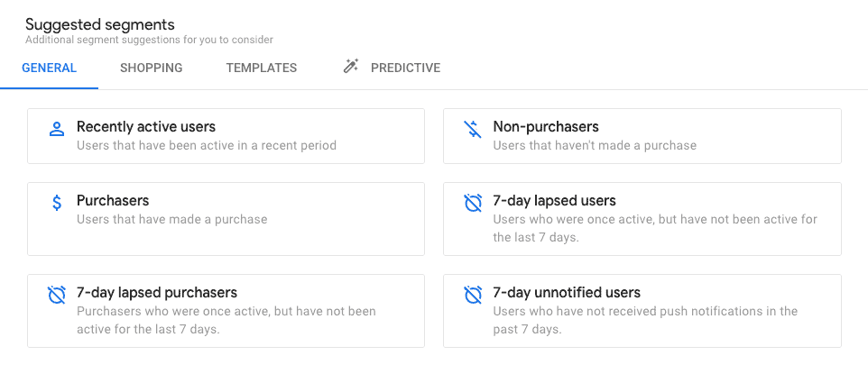Viewport: 868px width, 383px height.
Task: Click the magic wand icon beside Predictive
Action: 350,67
